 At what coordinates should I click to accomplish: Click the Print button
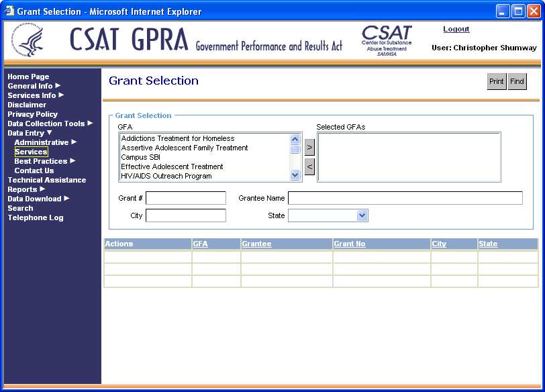click(x=496, y=82)
